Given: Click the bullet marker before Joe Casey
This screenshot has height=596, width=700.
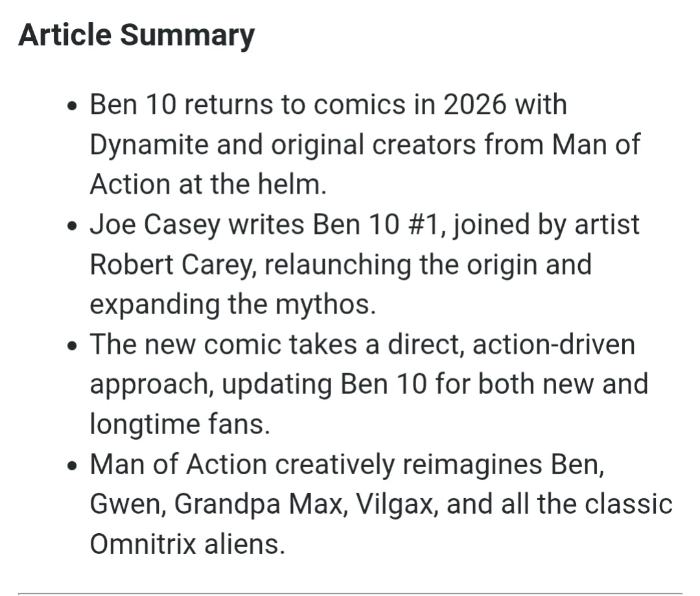Looking at the screenshot, I should 73,227.
